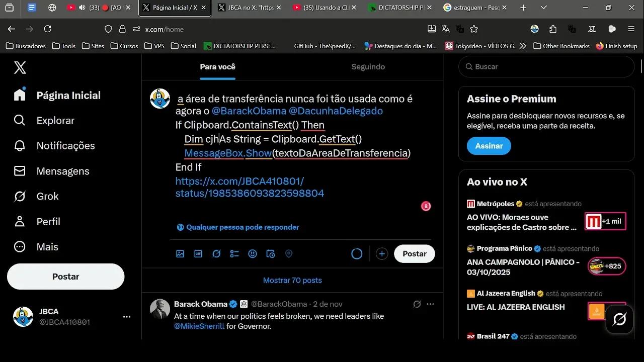
Task: Click the large Postar button in sidebar
Action: [x=65, y=277]
